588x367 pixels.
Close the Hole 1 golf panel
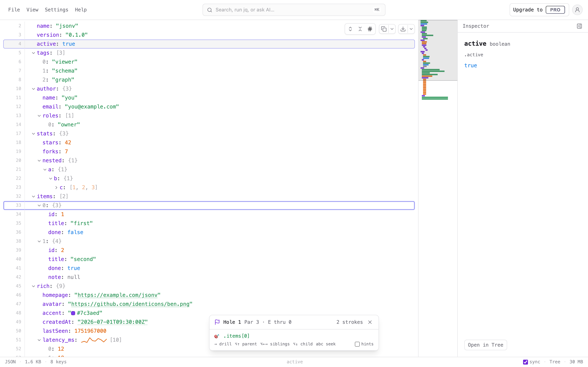[370, 322]
